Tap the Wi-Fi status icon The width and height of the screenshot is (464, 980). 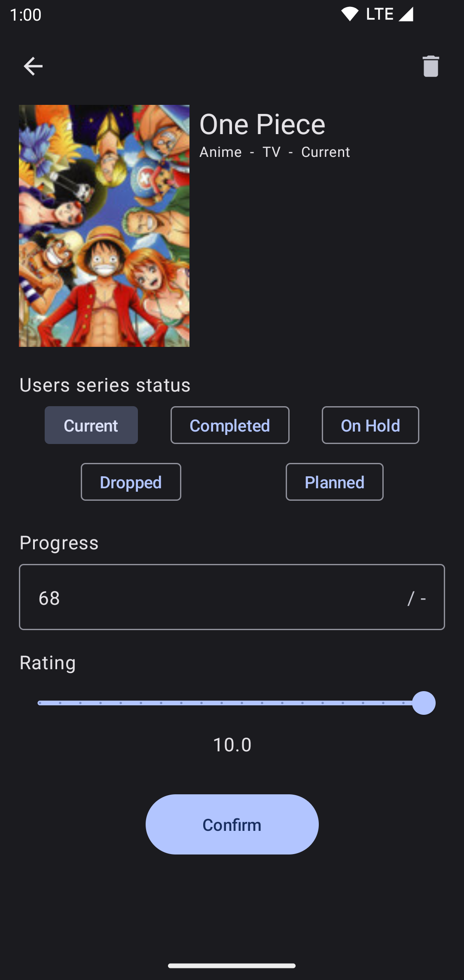pyautogui.click(x=350, y=14)
